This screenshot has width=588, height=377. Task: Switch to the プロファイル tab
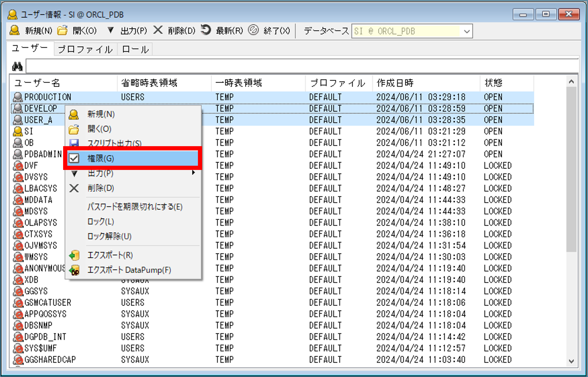point(85,50)
